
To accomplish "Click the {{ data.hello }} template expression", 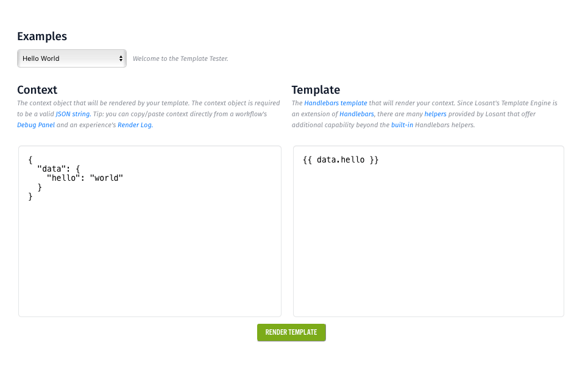I will [x=341, y=160].
